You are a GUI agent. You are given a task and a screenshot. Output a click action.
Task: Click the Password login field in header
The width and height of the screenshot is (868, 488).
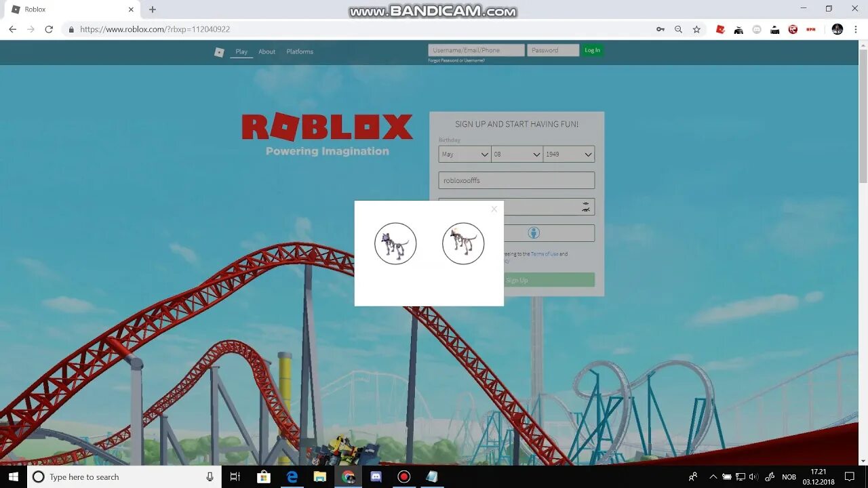[x=553, y=50]
